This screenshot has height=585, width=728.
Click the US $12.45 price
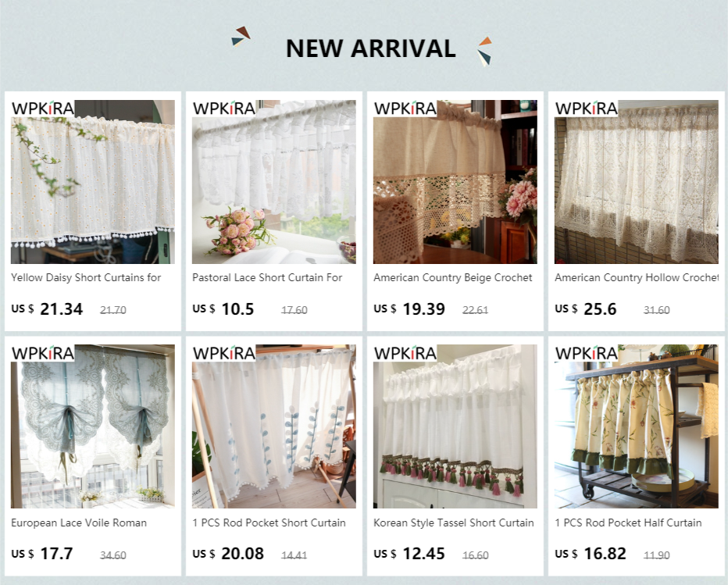tap(409, 554)
